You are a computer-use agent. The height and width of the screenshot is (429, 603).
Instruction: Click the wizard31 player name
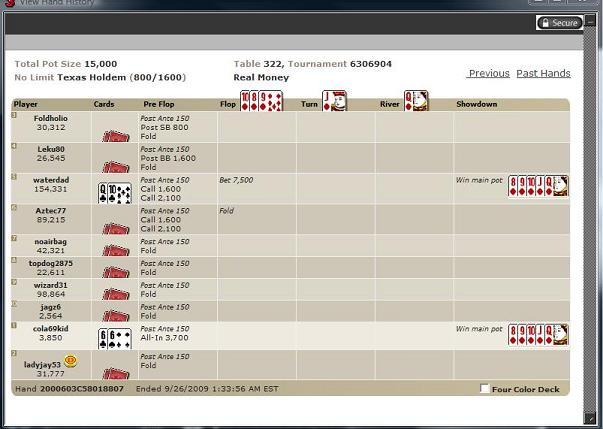[x=50, y=286]
